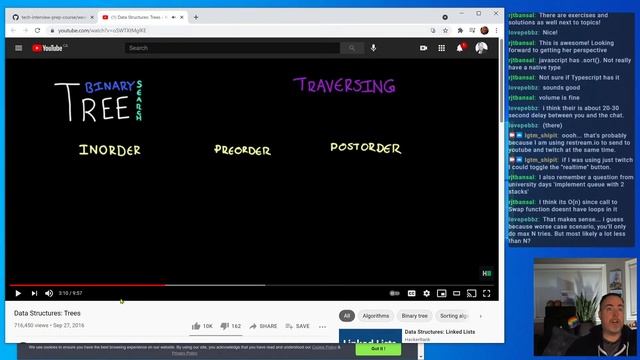Bookmark this page with the star icon
This screenshot has width=640, height=360.
(x=445, y=31)
